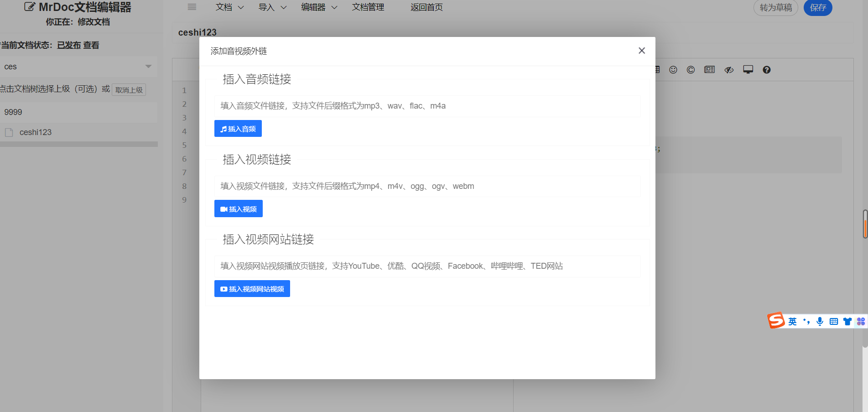Select 9999 in the document tree
868x412 pixels.
point(78,112)
